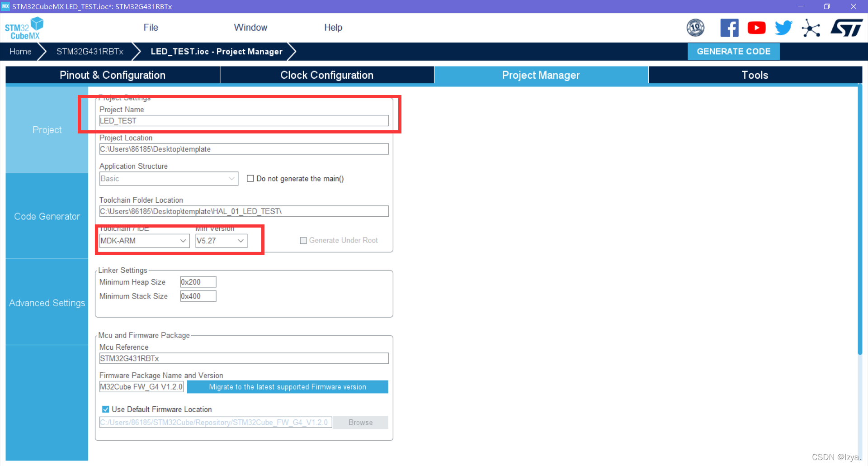The height and width of the screenshot is (466, 868).
Task: Click the ST community network icon
Action: click(811, 28)
